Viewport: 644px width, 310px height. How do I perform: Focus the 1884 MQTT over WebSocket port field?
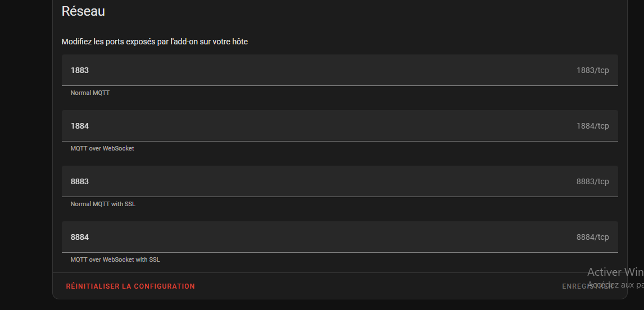pos(339,126)
